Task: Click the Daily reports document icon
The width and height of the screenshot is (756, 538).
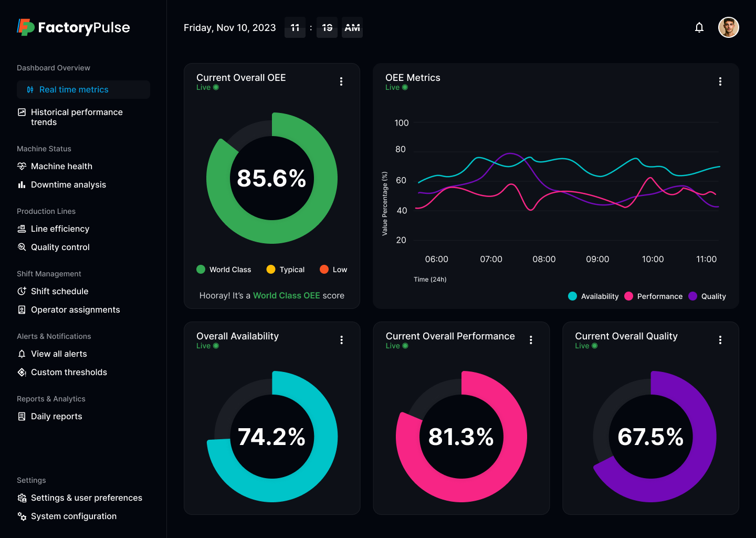Action: (x=22, y=416)
